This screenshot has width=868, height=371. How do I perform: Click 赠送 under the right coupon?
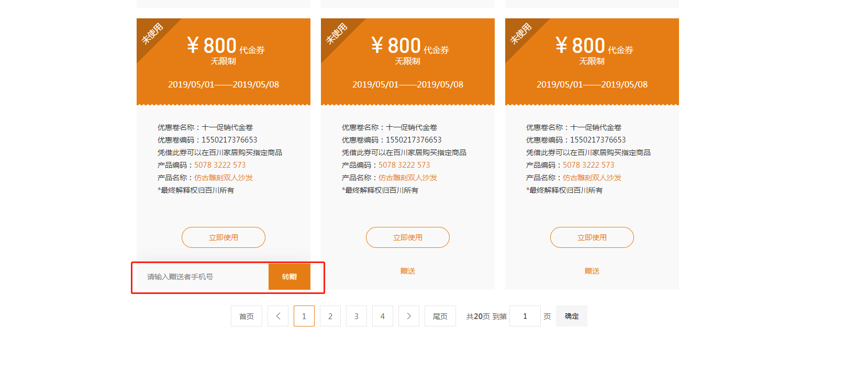point(592,271)
